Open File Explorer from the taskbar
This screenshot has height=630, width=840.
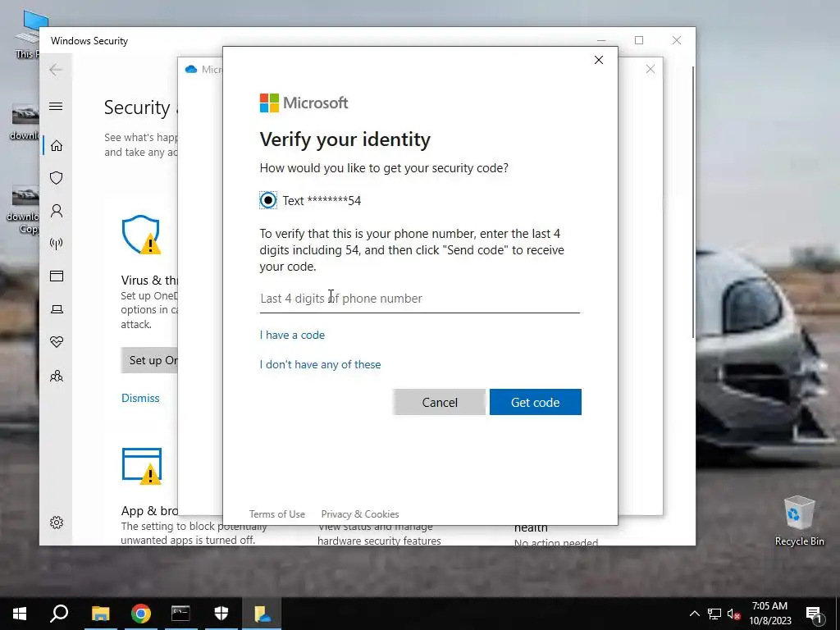point(100,614)
